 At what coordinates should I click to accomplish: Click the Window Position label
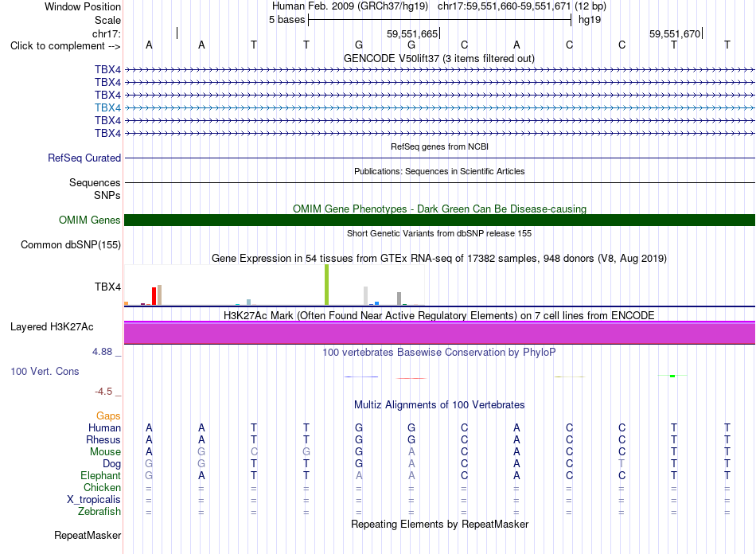(x=83, y=6)
